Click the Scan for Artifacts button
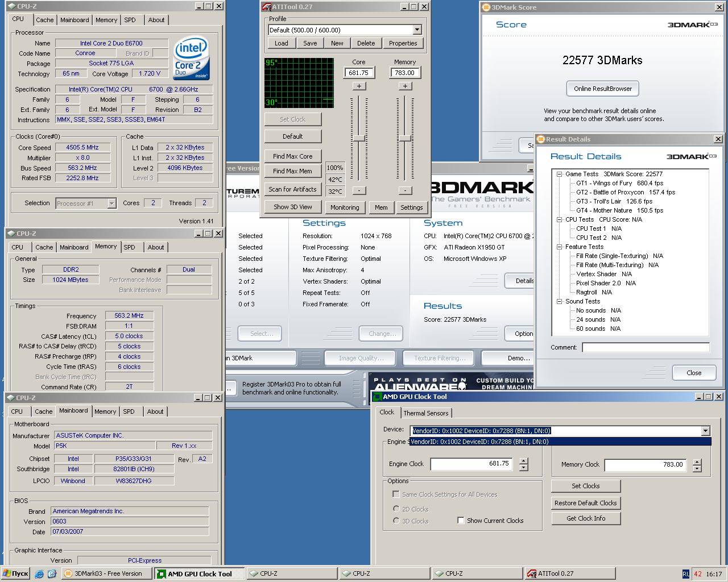The height and width of the screenshot is (582, 728). [292, 189]
